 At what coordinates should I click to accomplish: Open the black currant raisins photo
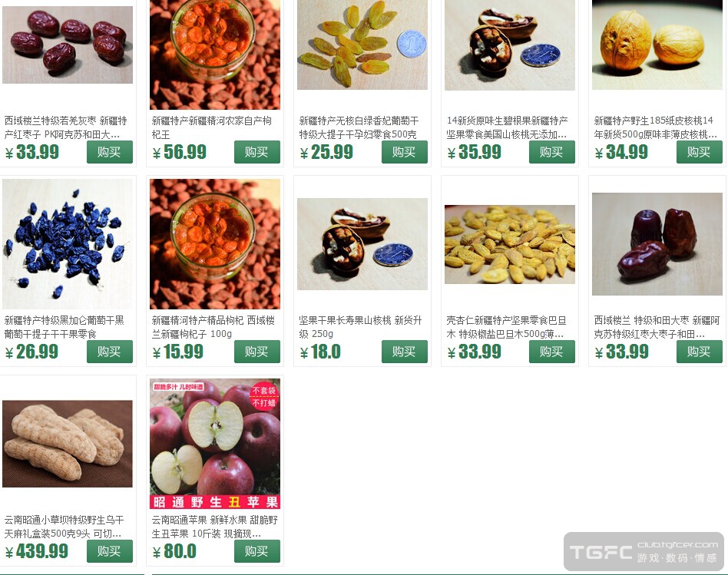pyautogui.click(x=68, y=244)
